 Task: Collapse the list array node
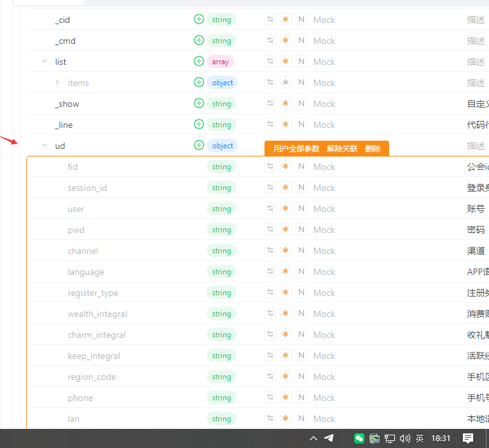(x=45, y=62)
